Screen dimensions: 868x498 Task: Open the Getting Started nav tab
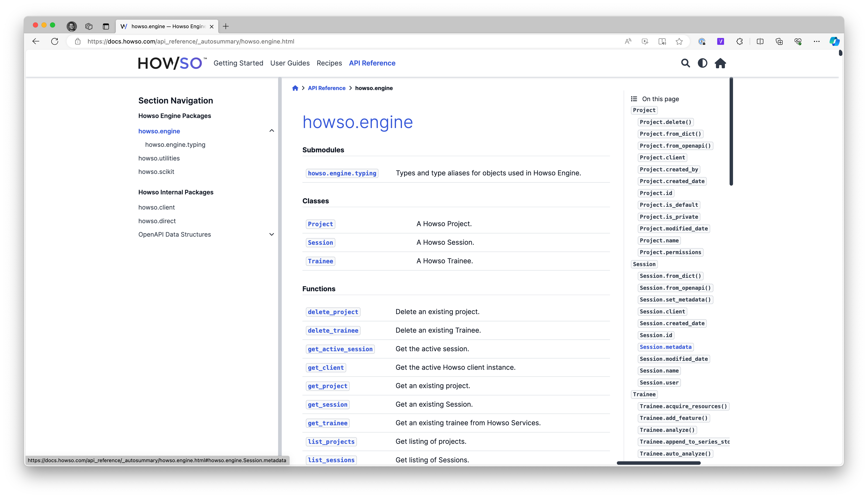point(238,63)
